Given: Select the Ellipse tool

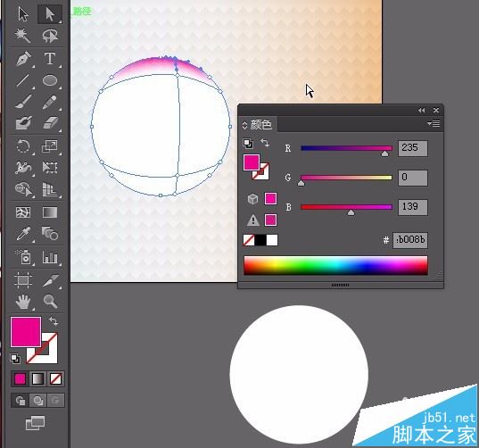Looking at the screenshot, I should [x=50, y=80].
